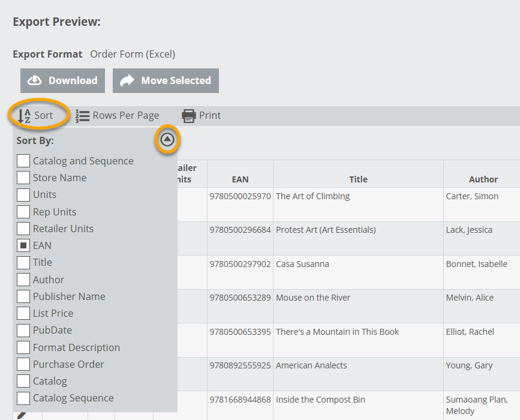Click the Author column header
The width and height of the screenshot is (520, 420).
[x=483, y=179]
